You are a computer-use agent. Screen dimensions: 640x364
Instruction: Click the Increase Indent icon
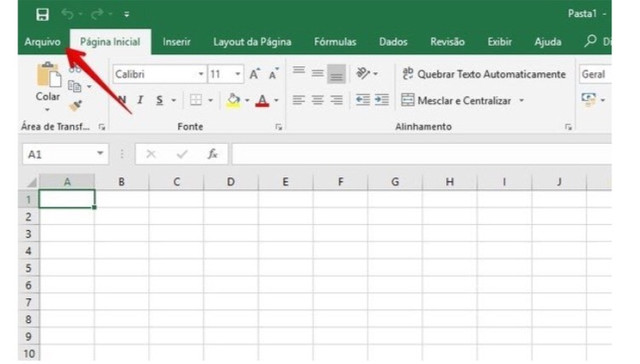[x=382, y=100]
